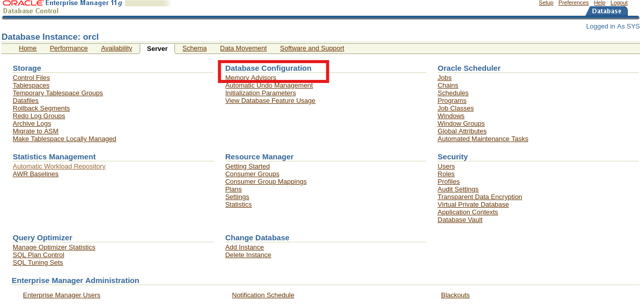The image size is (644, 307).
Task: Click the Consumer Groups link
Action: 252,174
